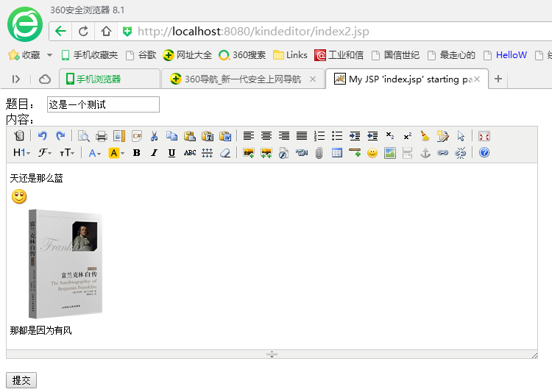Expand the font family dropdown
Viewport: 552px width, 392px height.
(x=46, y=153)
